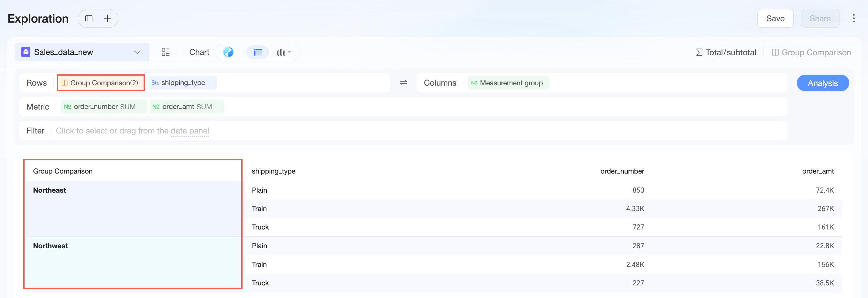Click the Sales_data_new dataset cube icon

click(26, 52)
